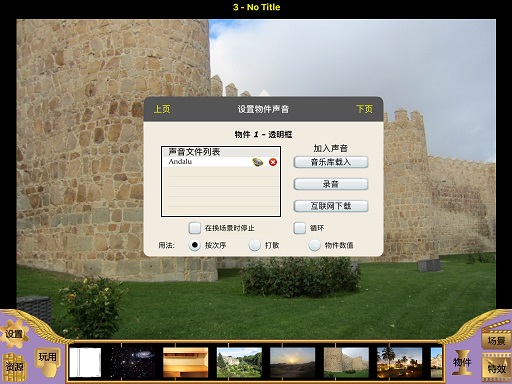Click the 玩用 play icon
The height and width of the screenshot is (384, 512).
tap(48, 361)
